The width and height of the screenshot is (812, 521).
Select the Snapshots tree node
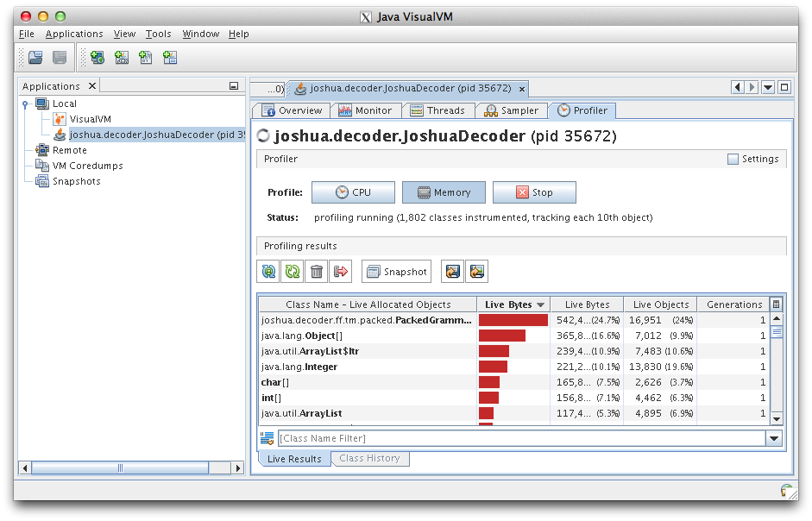(76, 181)
